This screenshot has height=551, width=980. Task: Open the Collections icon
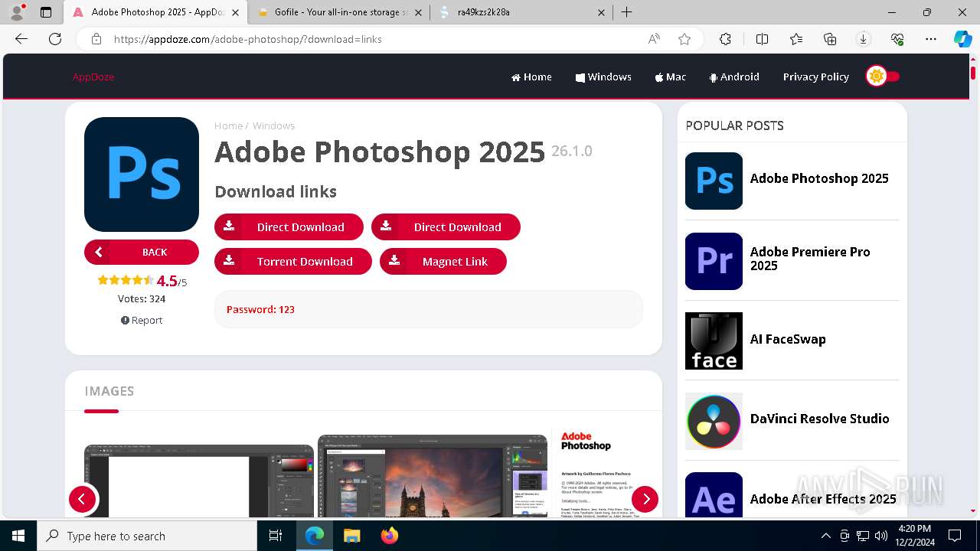pos(830,39)
